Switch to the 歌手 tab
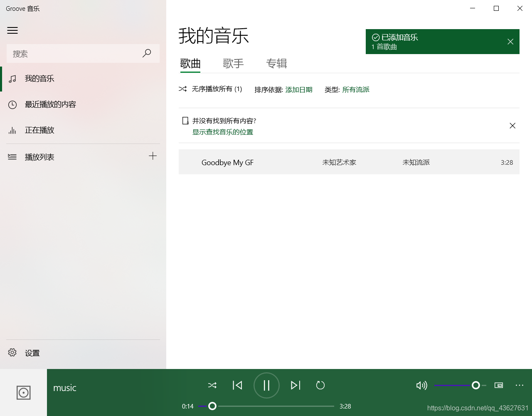 [234, 63]
